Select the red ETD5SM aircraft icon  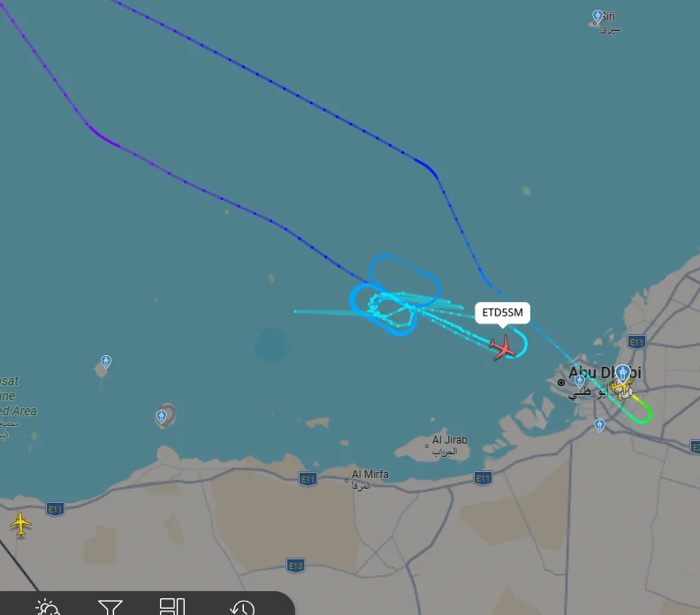click(503, 347)
